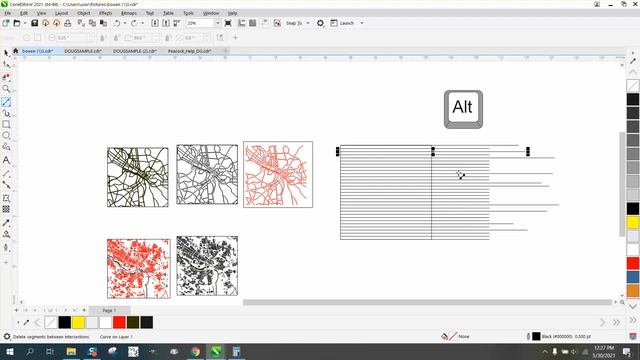Select the Connector tool
The width and height of the screenshot is (640, 360).
coord(6,185)
